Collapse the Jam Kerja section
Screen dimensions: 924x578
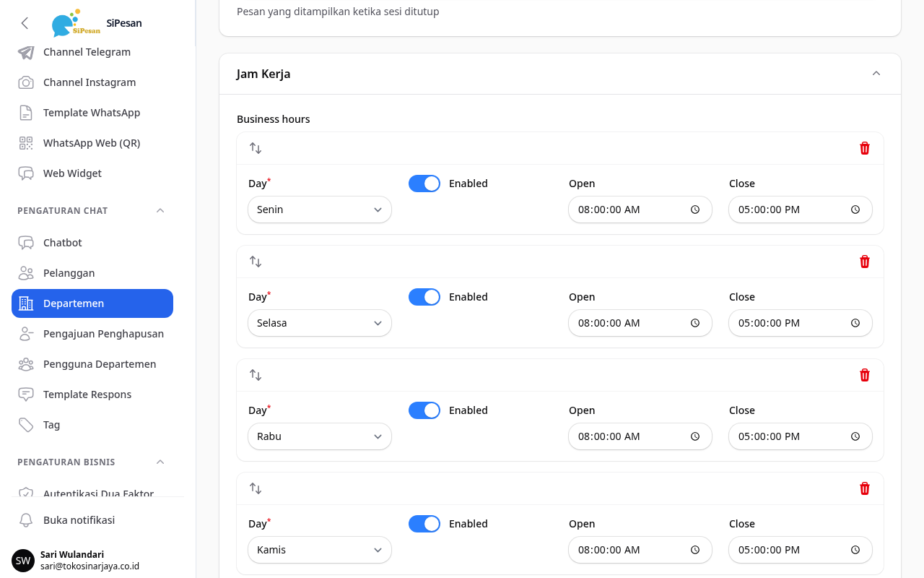[x=876, y=74]
